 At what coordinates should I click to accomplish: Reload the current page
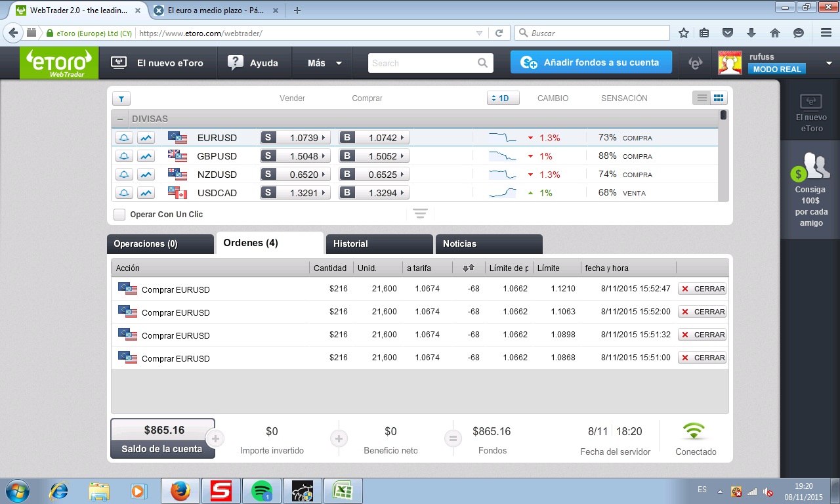pos(499,33)
